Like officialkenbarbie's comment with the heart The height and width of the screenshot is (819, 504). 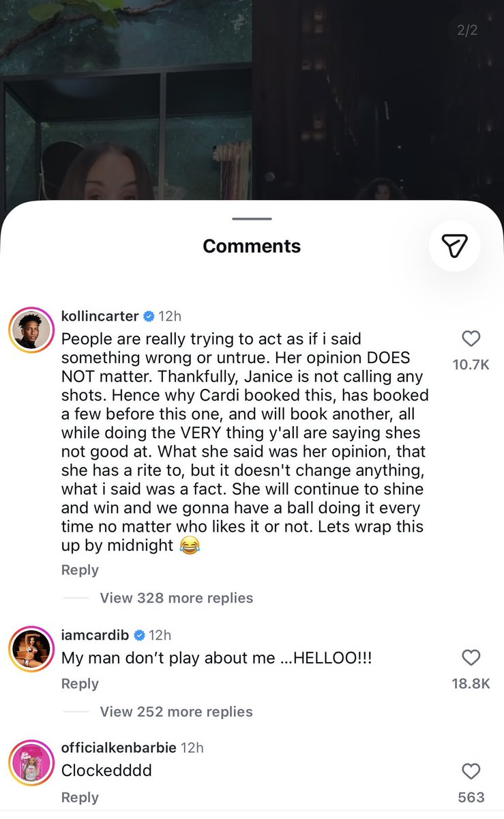[x=471, y=771]
